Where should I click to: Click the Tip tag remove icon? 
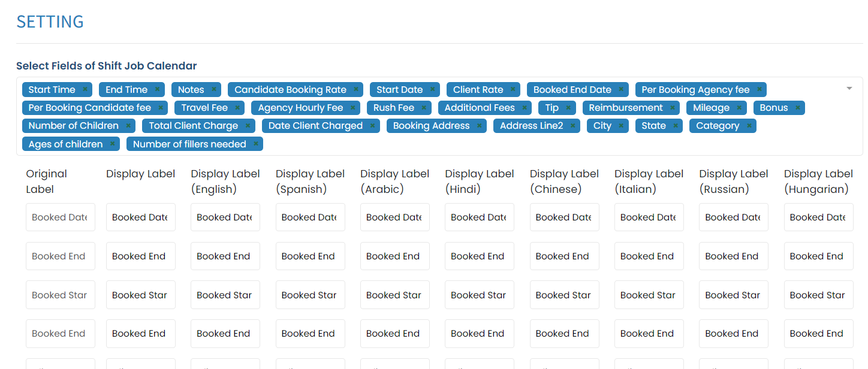(568, 108)
